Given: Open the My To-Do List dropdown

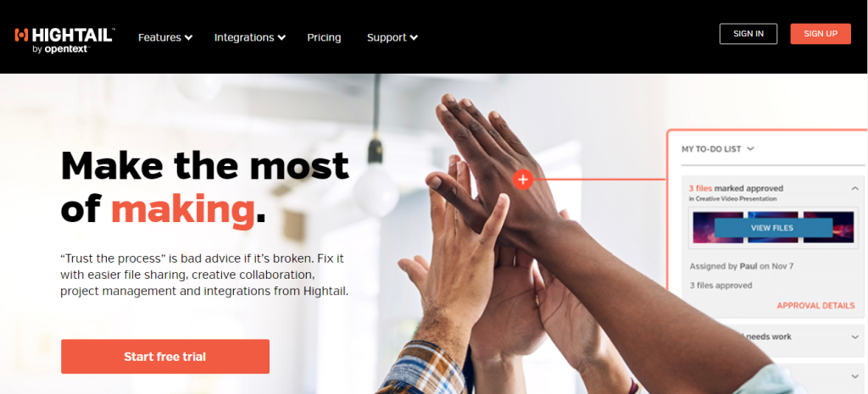Looking at the screenshot, I should tap(718, 149).
